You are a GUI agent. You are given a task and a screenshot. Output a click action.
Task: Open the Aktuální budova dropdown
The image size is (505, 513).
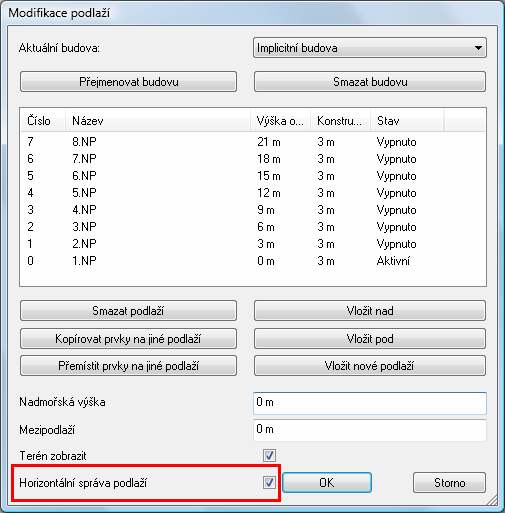coord(370,48)
